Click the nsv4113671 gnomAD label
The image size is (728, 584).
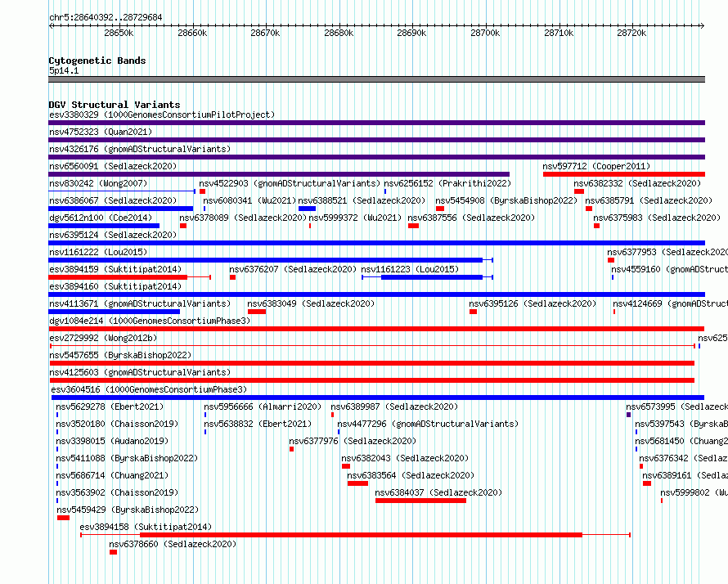pos(140,303)
